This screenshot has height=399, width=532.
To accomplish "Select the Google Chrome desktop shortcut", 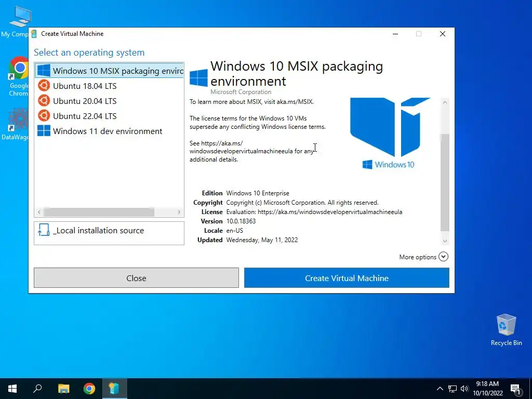I will 18,76.
